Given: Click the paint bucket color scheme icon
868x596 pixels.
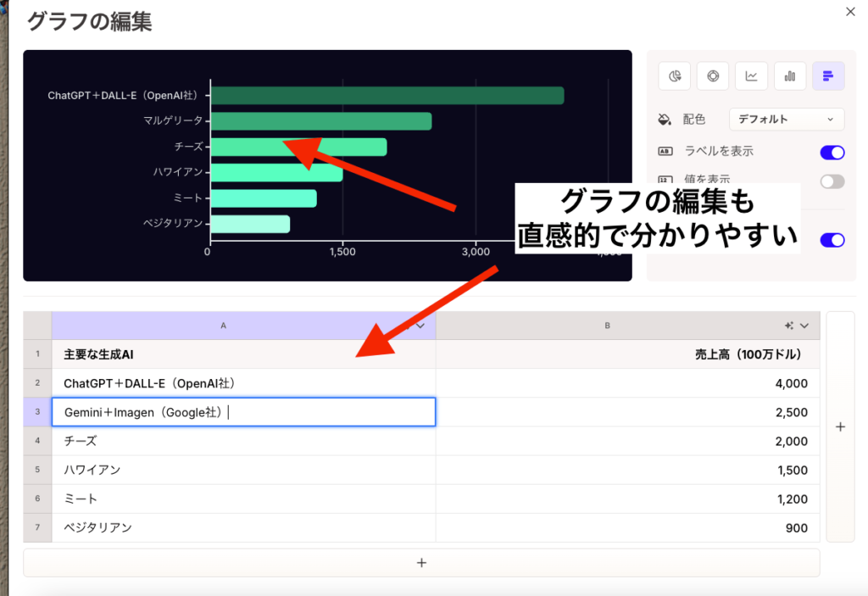Looking at the screenshot, I should [665, 119].
